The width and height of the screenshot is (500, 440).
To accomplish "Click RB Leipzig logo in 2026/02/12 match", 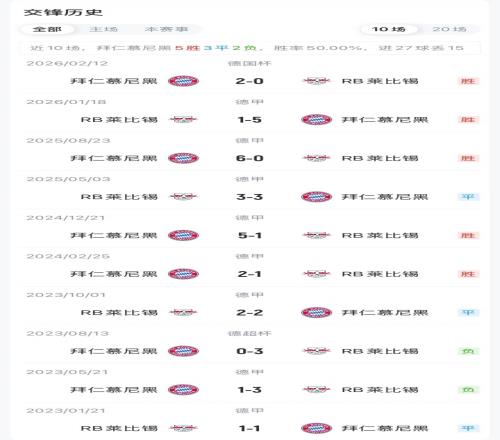I will (x=316, y=81).
